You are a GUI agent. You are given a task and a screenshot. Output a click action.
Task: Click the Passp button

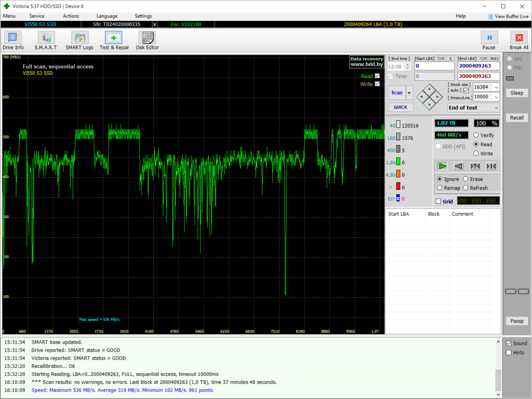click(x=517, y=321)
